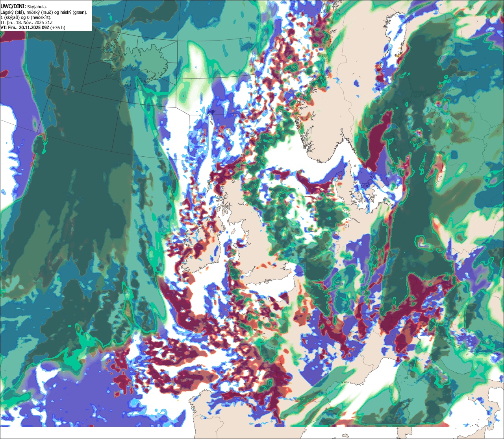Click the 'VT: Fim.. 20.11.2025 09Z (+36 h)' line

point(33,28)
